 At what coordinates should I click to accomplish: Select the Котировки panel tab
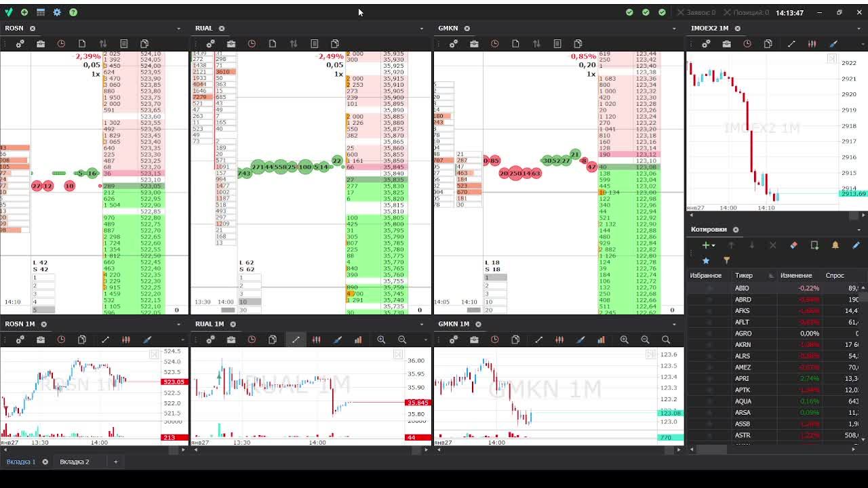(709, 230)
